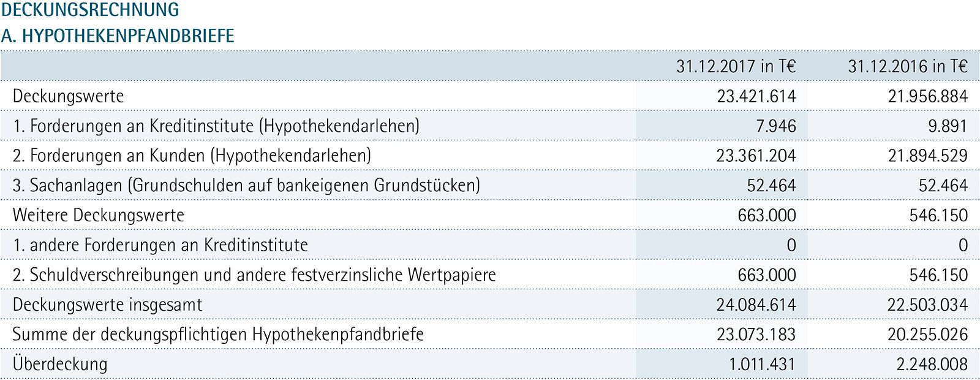The height and width of the screenshot is (380, 980).
Task: Click the total value 24.084.614
Action: 756,305
